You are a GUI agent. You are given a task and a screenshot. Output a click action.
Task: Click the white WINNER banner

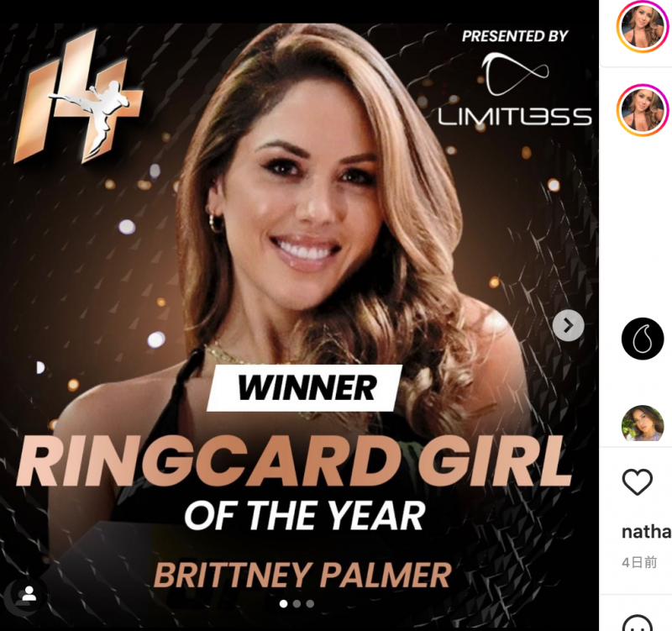[x=305, y=387]
